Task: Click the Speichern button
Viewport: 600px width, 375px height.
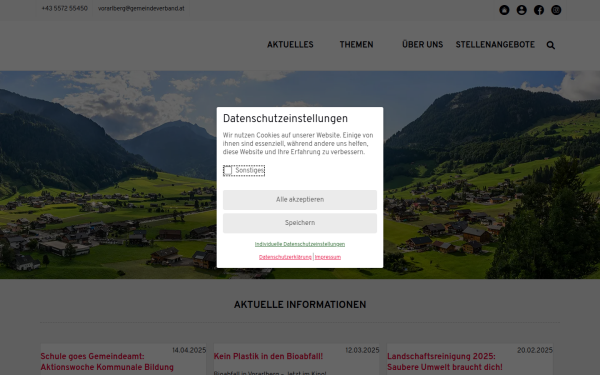Action: click(300, 223)
